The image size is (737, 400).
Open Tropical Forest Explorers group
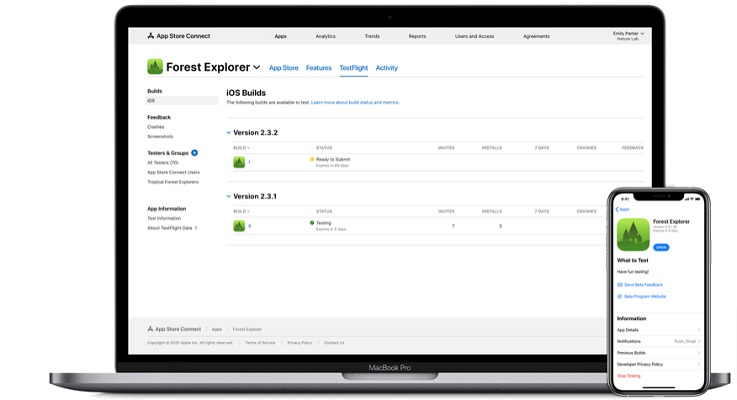tap(173, 182)
